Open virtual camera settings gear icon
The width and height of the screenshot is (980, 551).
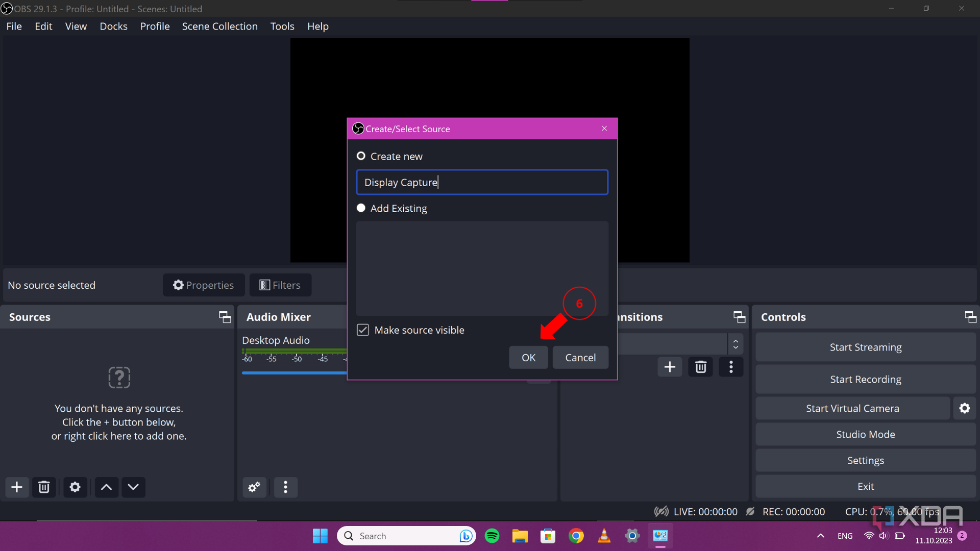(964, 408)
